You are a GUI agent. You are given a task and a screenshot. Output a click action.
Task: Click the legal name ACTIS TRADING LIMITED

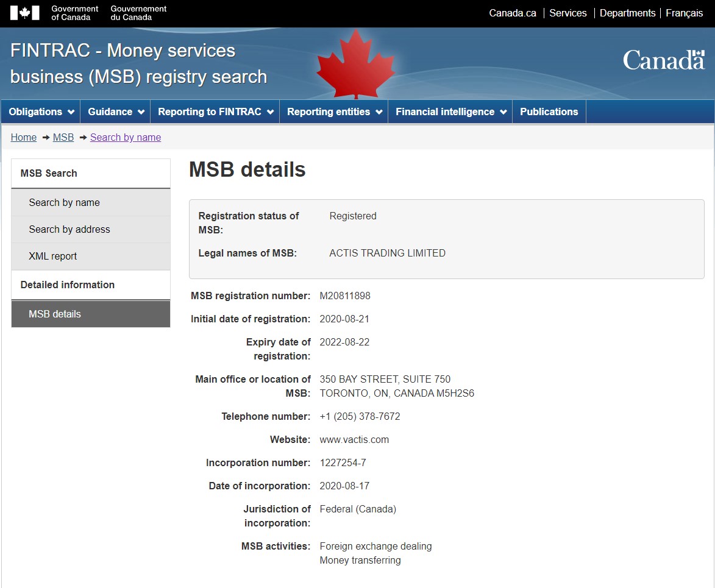coord(387,253)
